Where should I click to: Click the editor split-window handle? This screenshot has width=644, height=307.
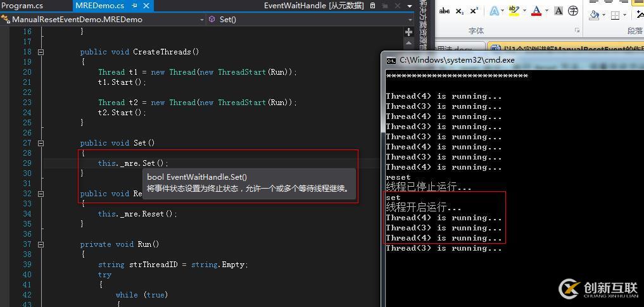point(408,32)
